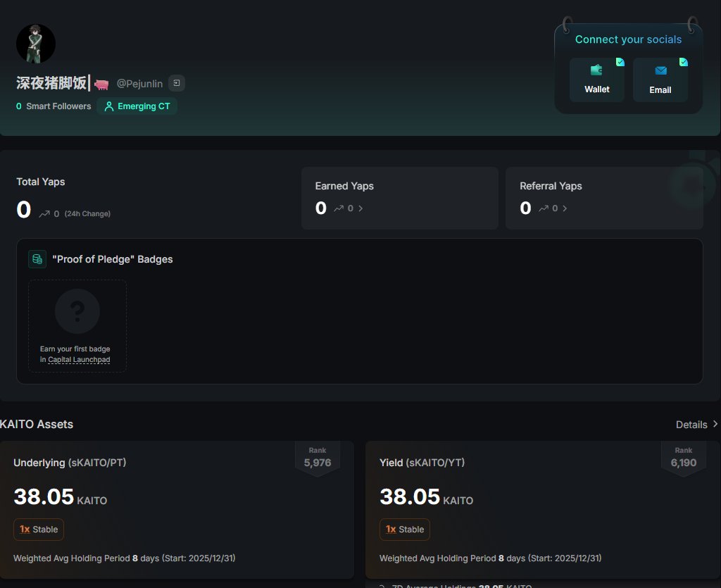The width and height of the screenshot is (721, 588).
Task: Click the question mark placeholder badge
Action: click(77, 311)
